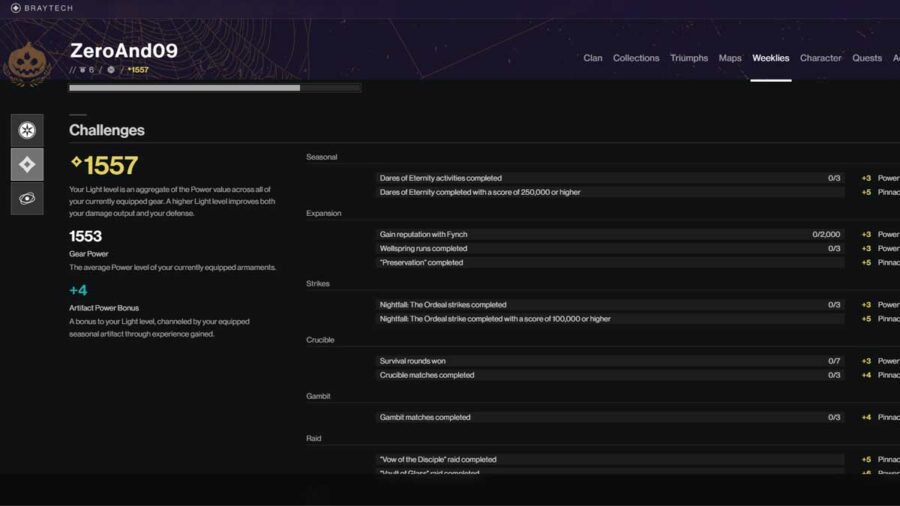Click the small crown rank icon under username
The width and height of the screenshot is (900, 506).
coord(83,70)
